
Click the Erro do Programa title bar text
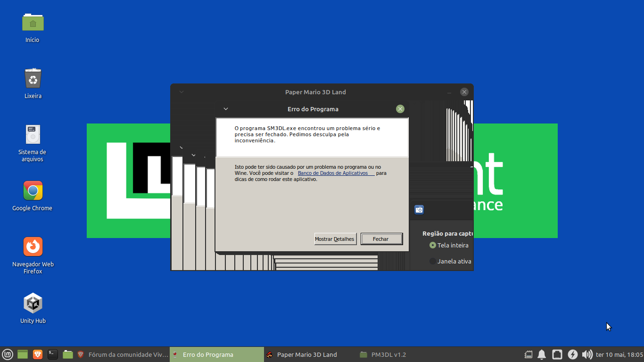(x=313, y=109)
